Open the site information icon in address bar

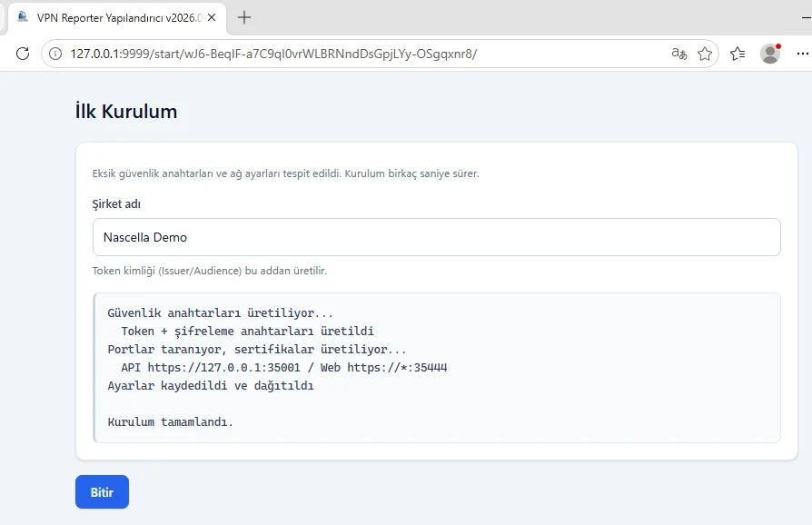[55, 54]
